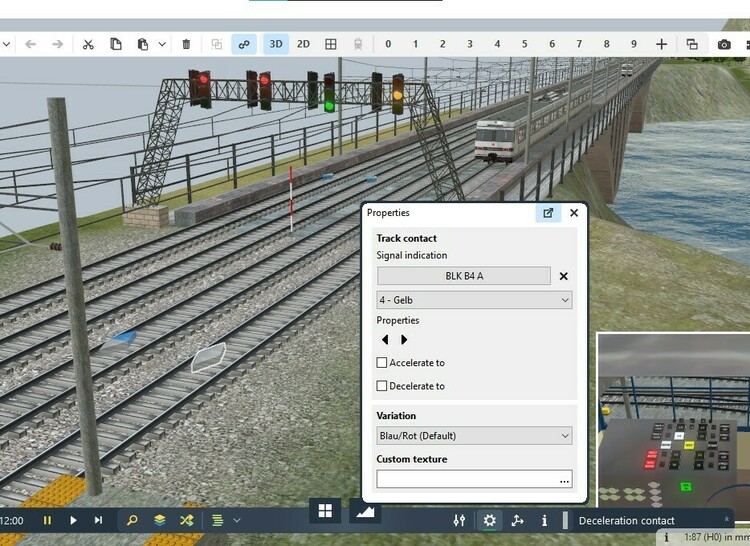Take a screenshot with camera icon
This screenshot has height=546, width=750.
(x=724, y=44)
